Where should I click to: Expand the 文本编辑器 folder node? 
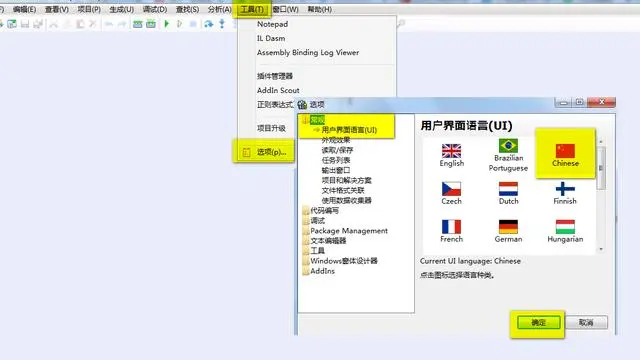pos(306,241)
